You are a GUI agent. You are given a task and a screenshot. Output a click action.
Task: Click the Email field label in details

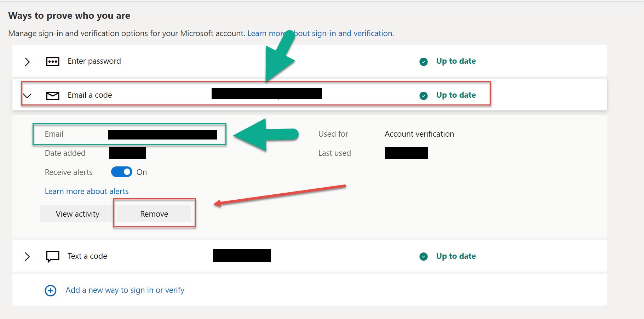click(x=54, y=134)
